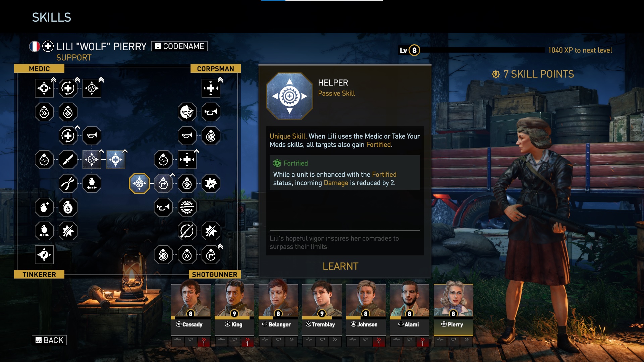Select the pliers skill icon
Image resolution: width=644 pixels, height=362 pixels.
[68, 183]
